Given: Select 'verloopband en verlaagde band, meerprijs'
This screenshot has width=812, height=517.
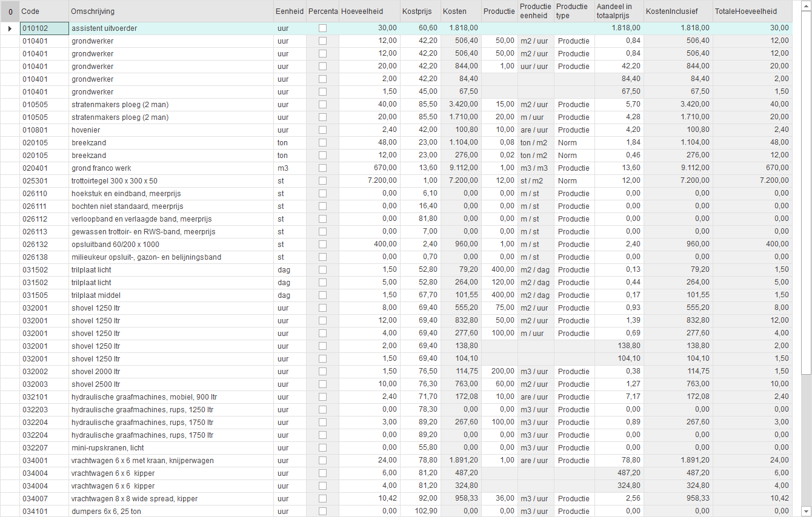Looking at the screenshot, I should click(171, 219).
